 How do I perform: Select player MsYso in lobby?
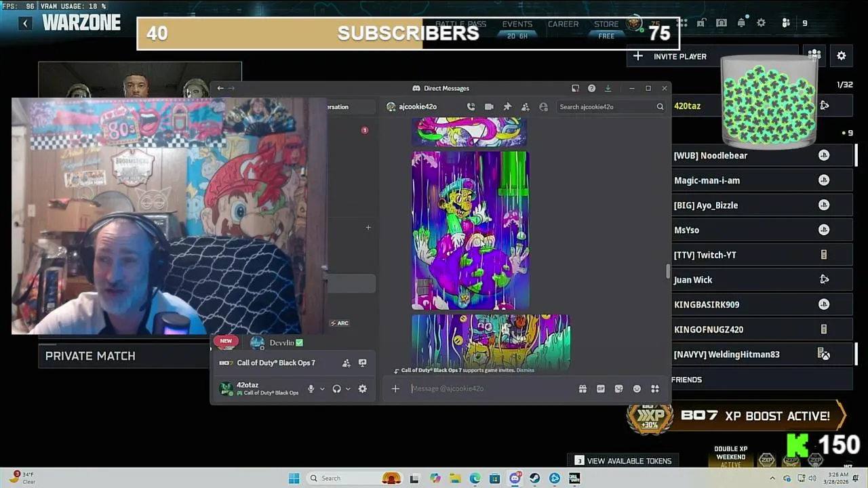coord(762,230)
